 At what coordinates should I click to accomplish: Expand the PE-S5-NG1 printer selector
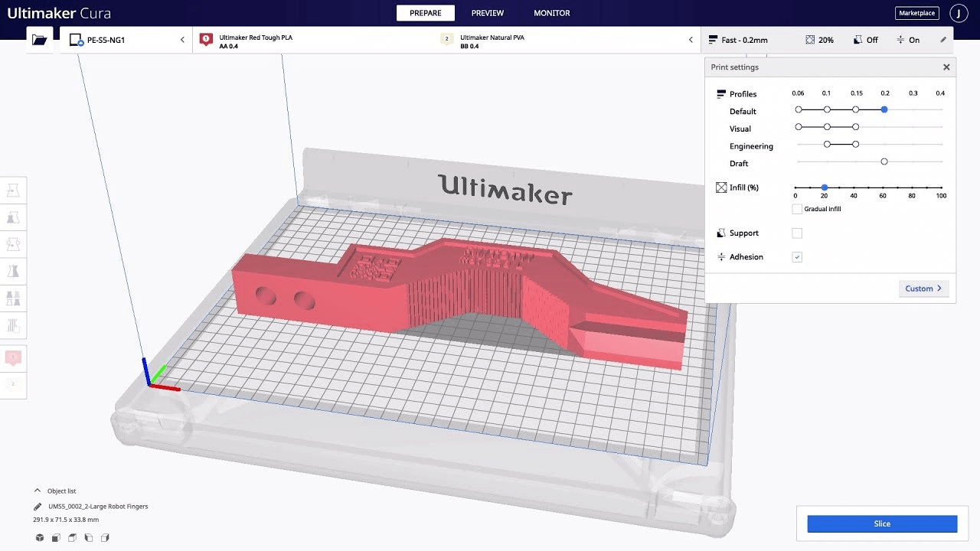click(126, 40)
